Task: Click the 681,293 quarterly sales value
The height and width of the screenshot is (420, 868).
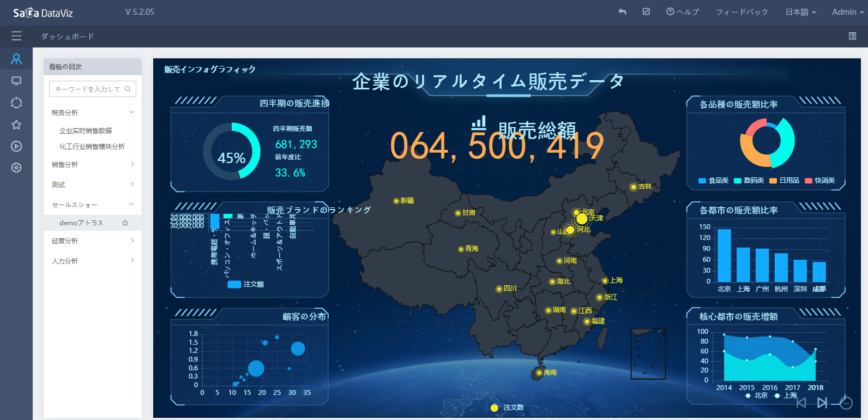Action: pyautogui.click(x=296, y=144)
